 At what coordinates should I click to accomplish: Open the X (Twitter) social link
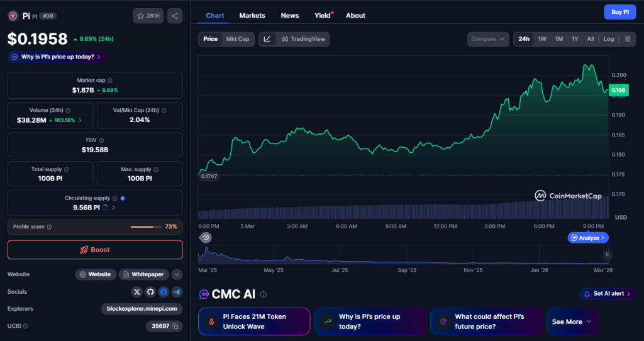[137, 292]
